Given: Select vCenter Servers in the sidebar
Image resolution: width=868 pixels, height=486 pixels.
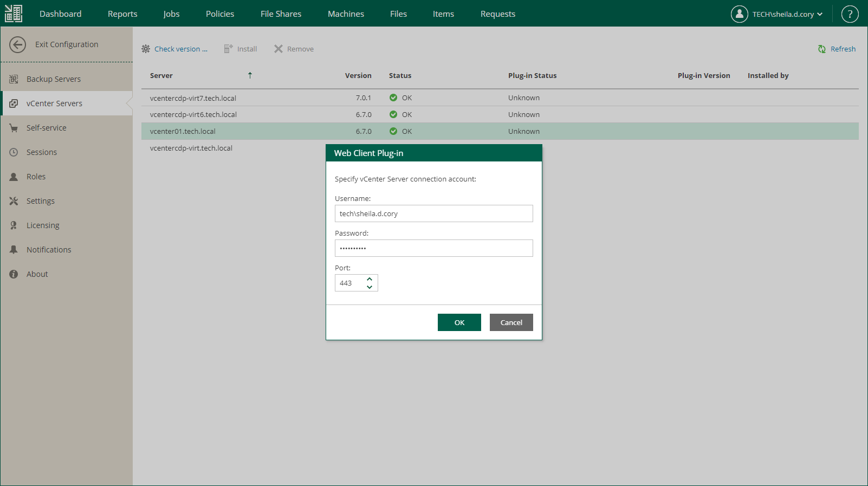Looking at the screenshot, I should (67, 103).
